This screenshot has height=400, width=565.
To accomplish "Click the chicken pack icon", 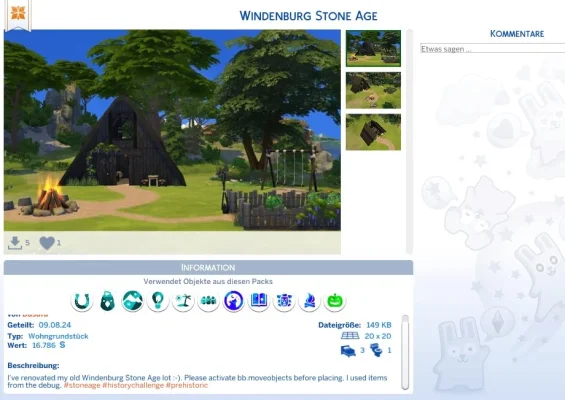I will 107,301.
